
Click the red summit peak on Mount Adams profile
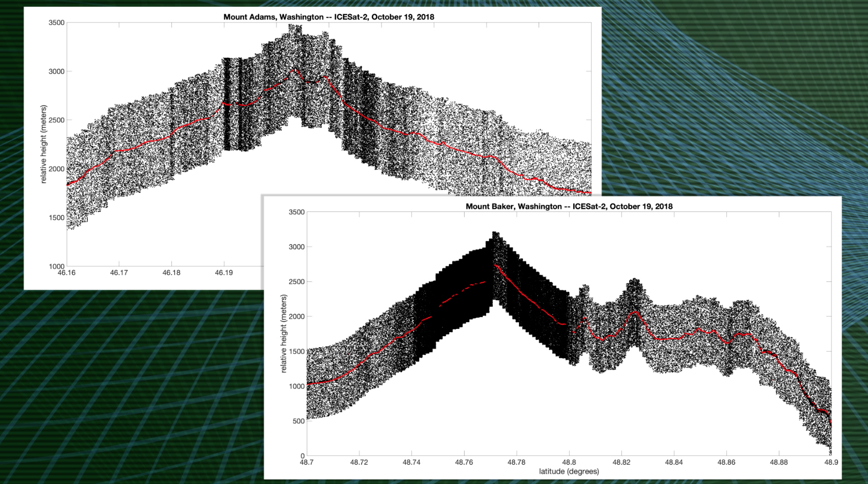pos(294,70)
